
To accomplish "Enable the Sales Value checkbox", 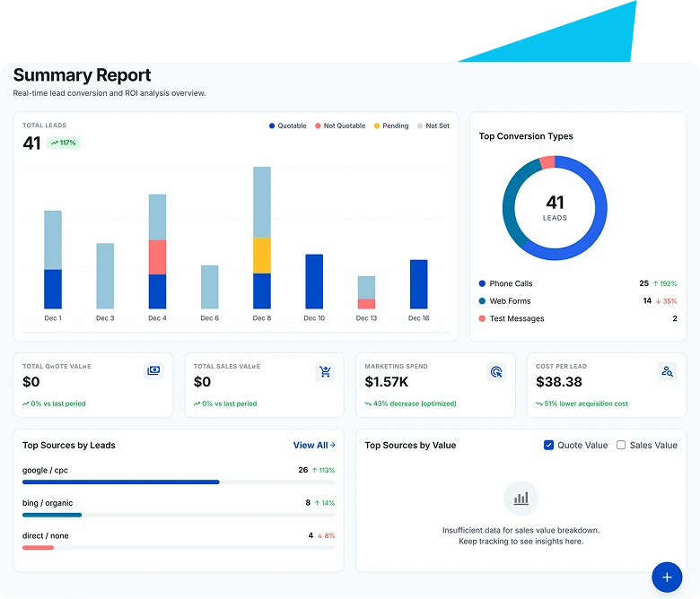I will pyautogui.click(x=621, y=445).
